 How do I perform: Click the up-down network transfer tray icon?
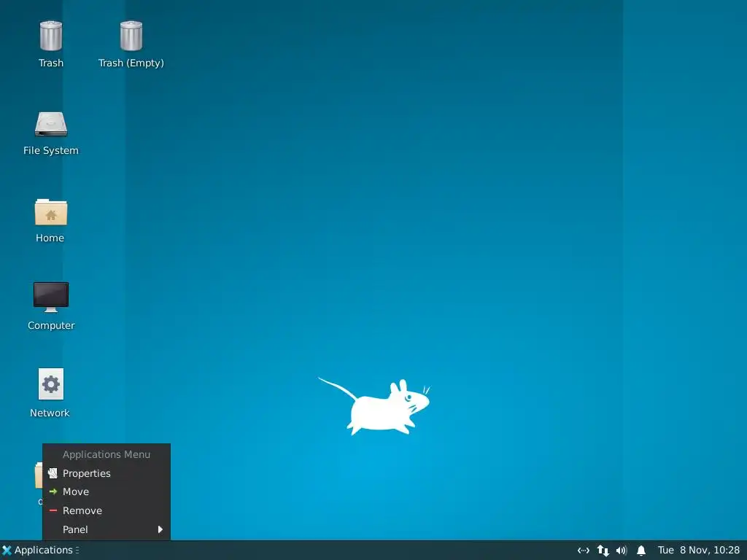click(603, 551)
